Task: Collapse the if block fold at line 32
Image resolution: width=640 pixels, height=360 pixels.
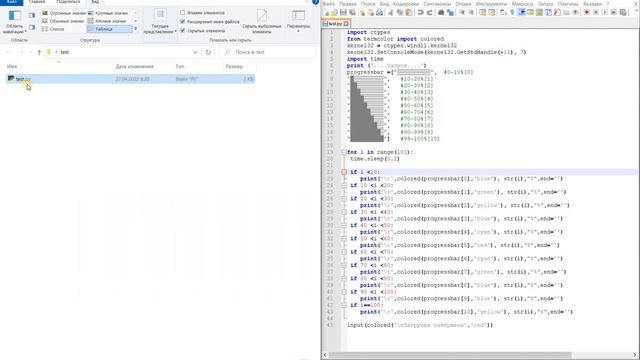Action: click(x=344, y=238)
